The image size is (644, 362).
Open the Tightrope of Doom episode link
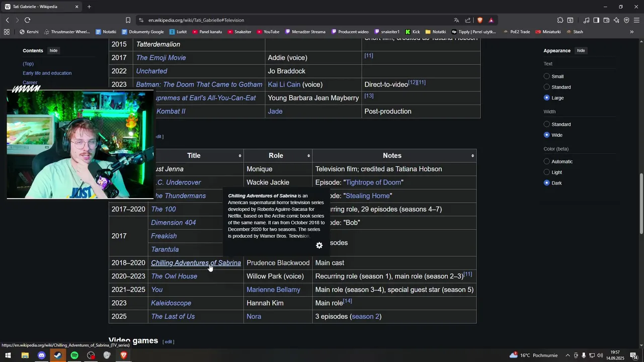pyautogui.click(x=373, y=183)
